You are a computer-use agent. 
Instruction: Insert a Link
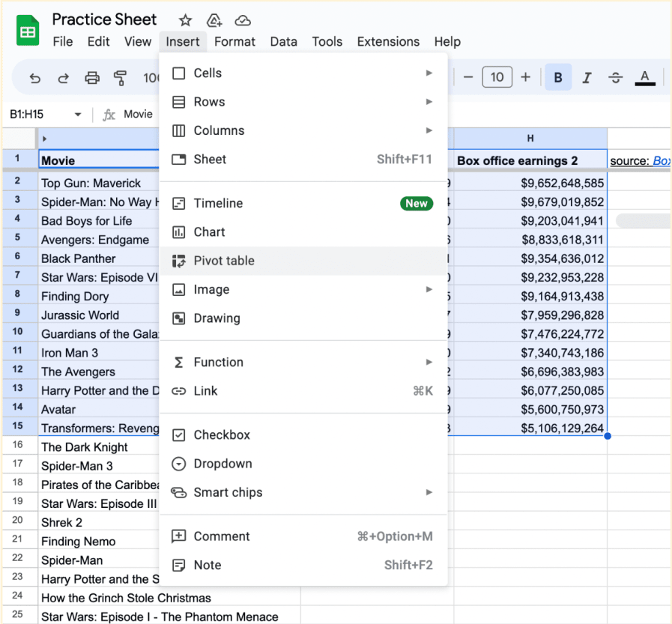(303, 391)
